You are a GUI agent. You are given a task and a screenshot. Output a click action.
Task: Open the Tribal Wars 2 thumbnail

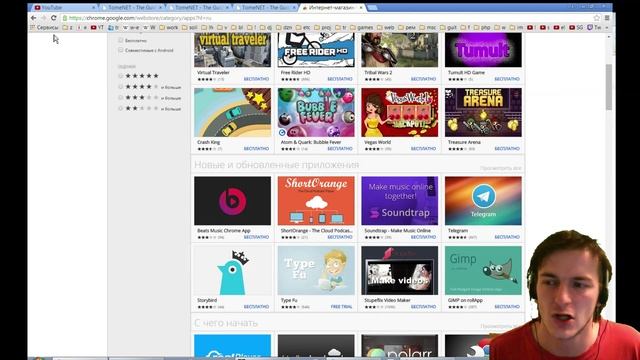(x=400, y=50)
